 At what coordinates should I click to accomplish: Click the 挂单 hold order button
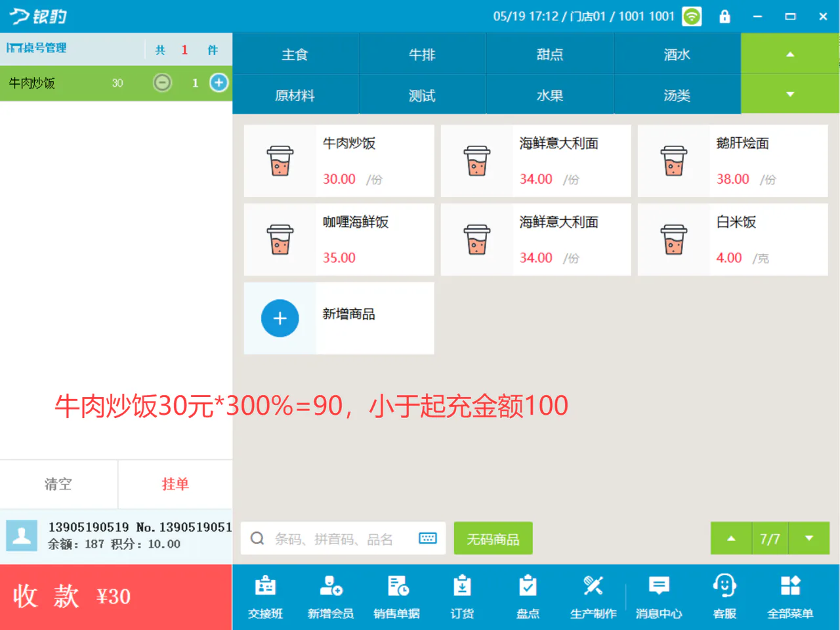tap(175, 484)
